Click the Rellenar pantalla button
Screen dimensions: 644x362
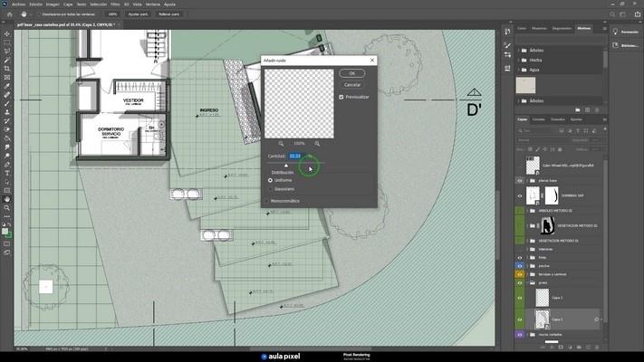click(168, 14)
